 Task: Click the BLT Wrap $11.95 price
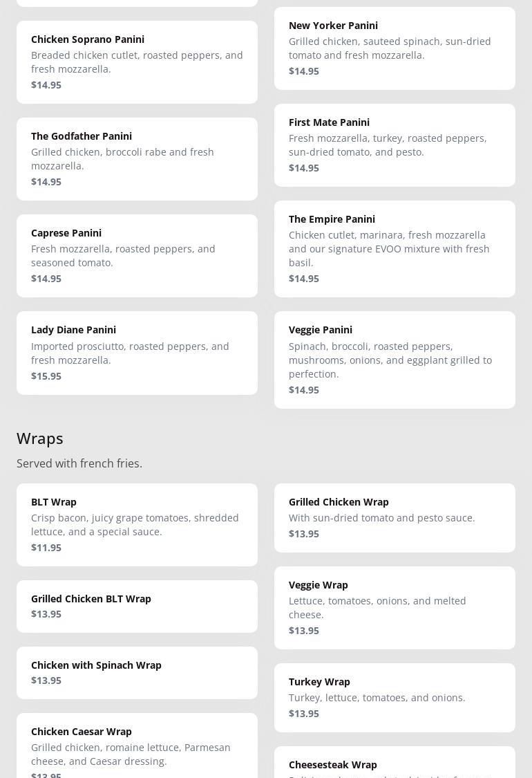click(x=46, y=548)
